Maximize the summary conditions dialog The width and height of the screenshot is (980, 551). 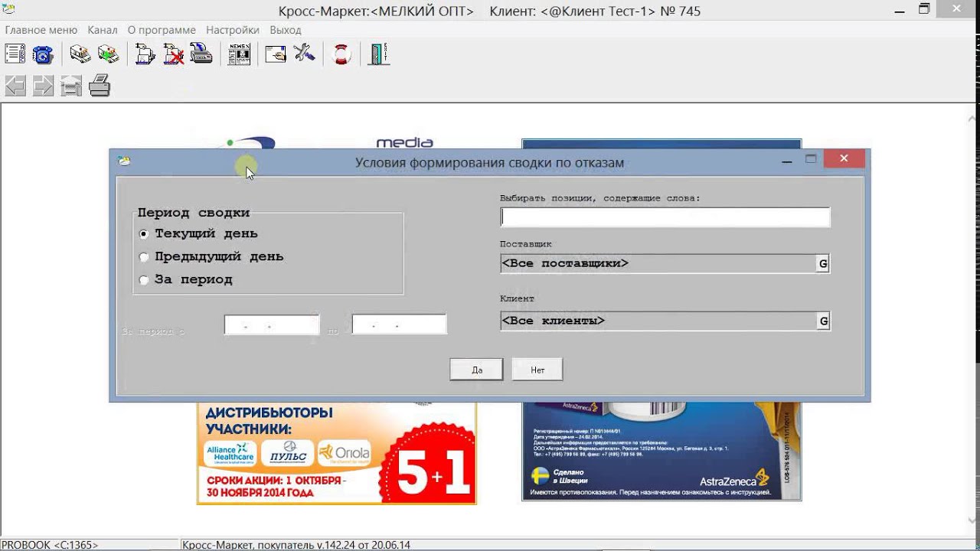click(x=811, y=160)
